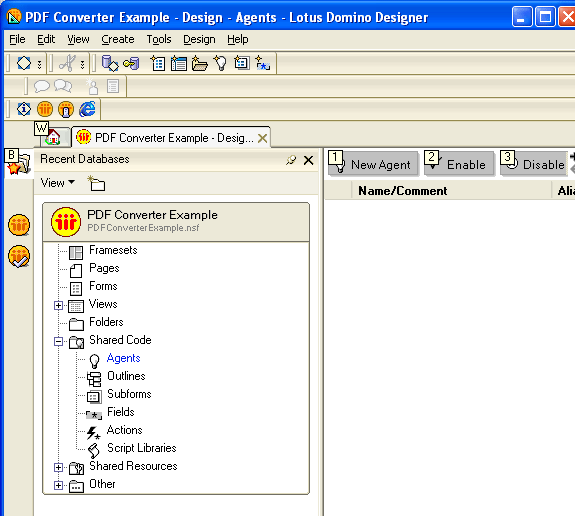575x516 pixels.
Task: Click the Disable agent button
Action: [x=534, y=164]
